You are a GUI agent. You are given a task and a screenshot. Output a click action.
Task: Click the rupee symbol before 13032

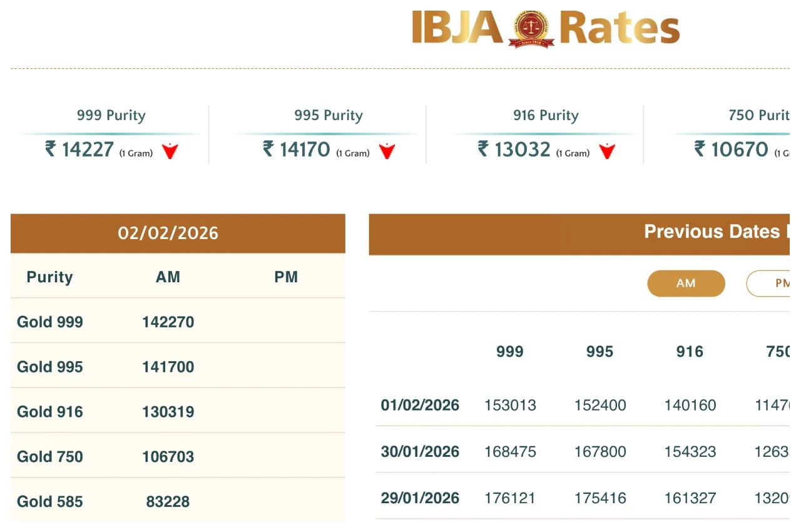[483, 149]
